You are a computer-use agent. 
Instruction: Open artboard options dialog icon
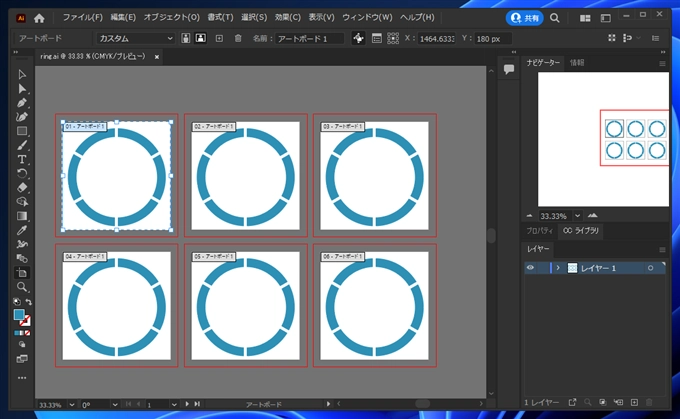[x=377, y=38]
